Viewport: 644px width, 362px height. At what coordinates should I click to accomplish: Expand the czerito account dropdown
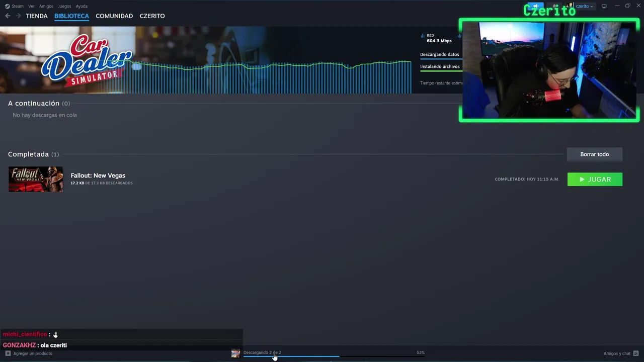click(x=585, y=7)
